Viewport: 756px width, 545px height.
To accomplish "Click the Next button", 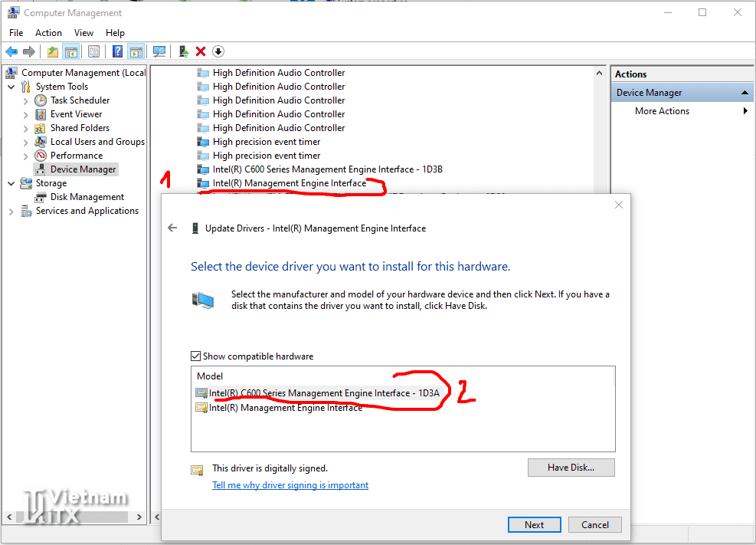I will click(534, 525).
